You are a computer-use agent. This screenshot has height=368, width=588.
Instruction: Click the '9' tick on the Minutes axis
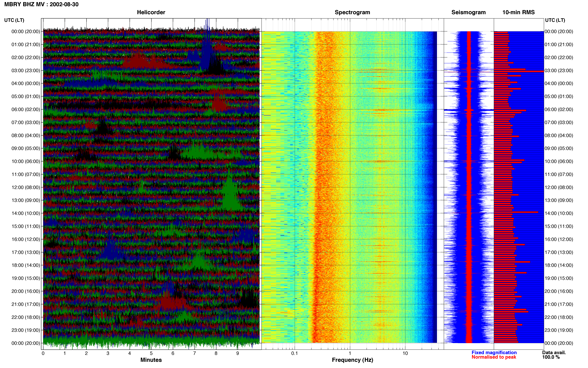click(238, 353)
